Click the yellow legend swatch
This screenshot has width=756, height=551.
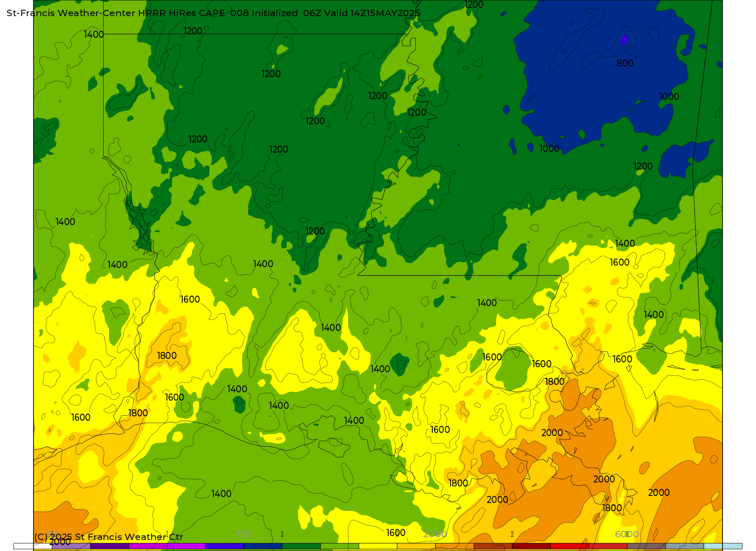click(x=378, y=546)
